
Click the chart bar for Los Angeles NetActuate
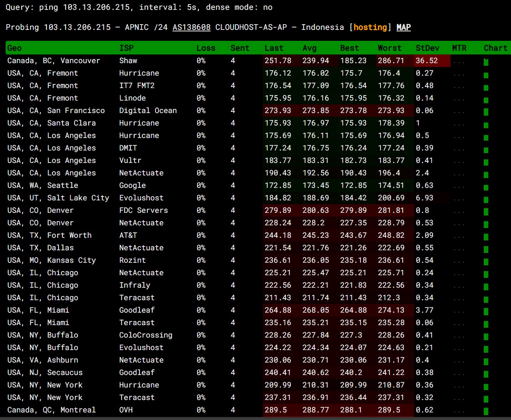pyautogui.click(x=486, y=175)
